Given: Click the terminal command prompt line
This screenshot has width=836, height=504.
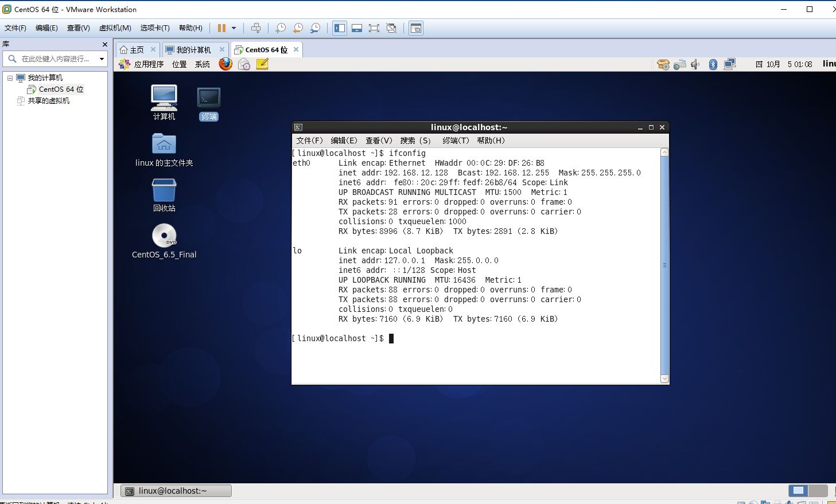Looking at the screenshot, I should pyautogui.click(x=343, y=338).
